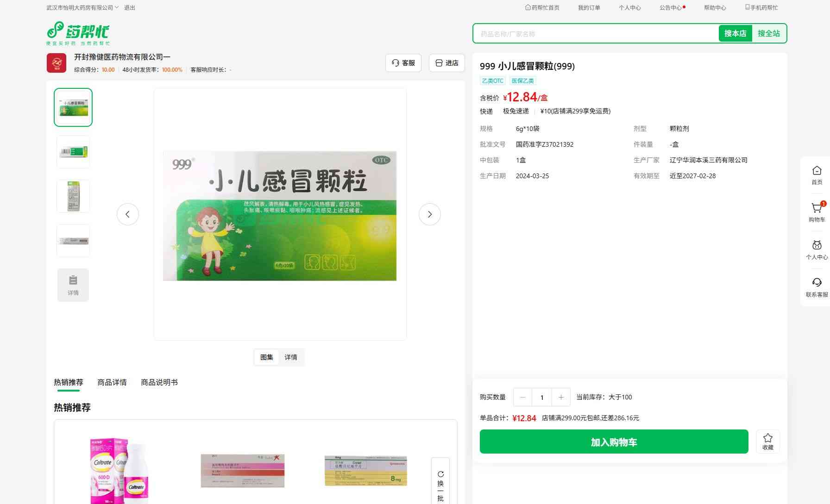Viewport: 830px width, 504px height.
Task: Switch gallery view to 详情 toggle
Action: tap(291, 357)
